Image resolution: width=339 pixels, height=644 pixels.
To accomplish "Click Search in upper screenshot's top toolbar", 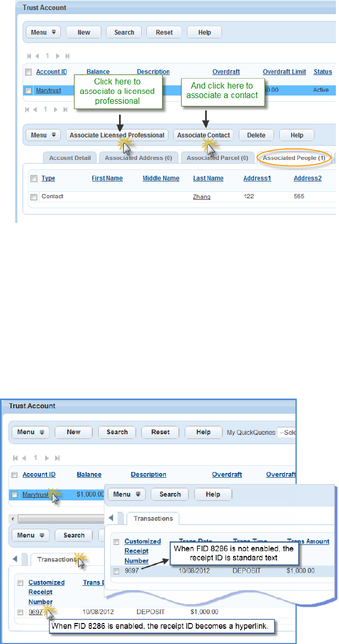I will coord(124,32).
